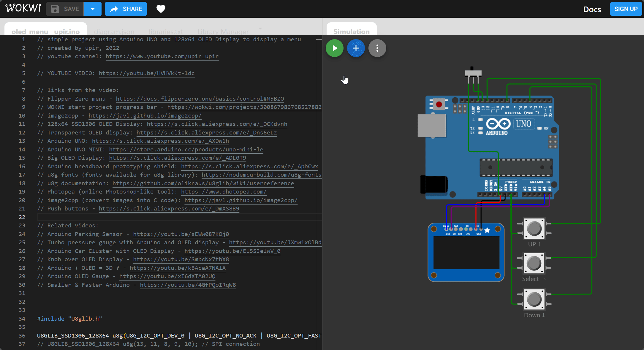Open the three-dot overflow menu
Screen dimensions: 644x350
click(x=377, y=48)
